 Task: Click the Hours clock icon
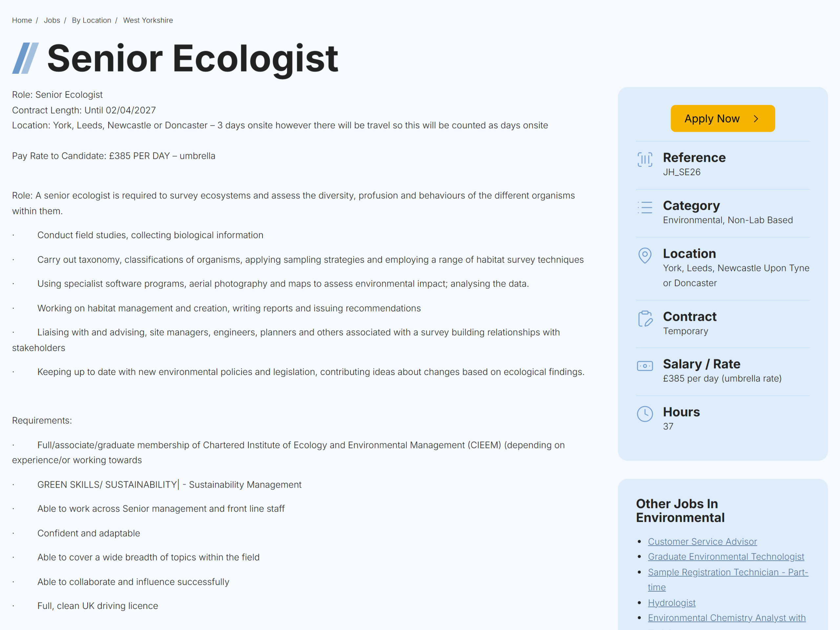(x=645, y=413)
